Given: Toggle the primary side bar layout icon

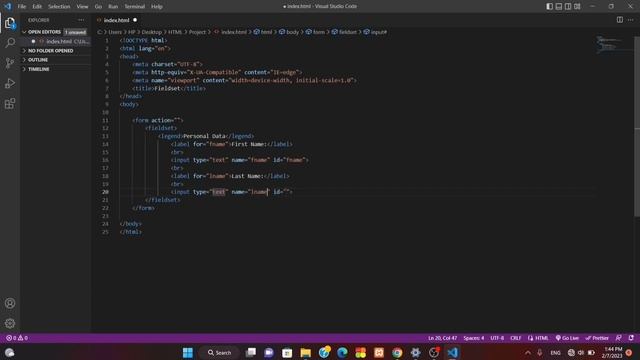Looking at the screenshot, I should click(x=549, y=7).
